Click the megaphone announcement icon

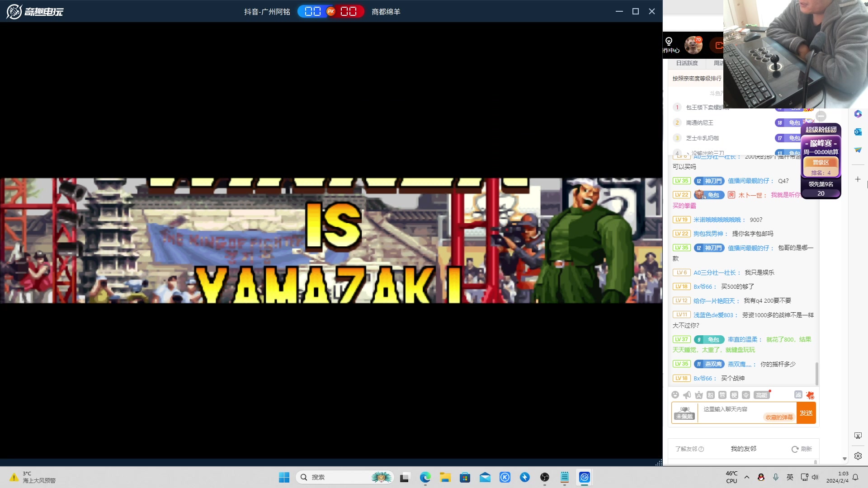click(687, 395)
